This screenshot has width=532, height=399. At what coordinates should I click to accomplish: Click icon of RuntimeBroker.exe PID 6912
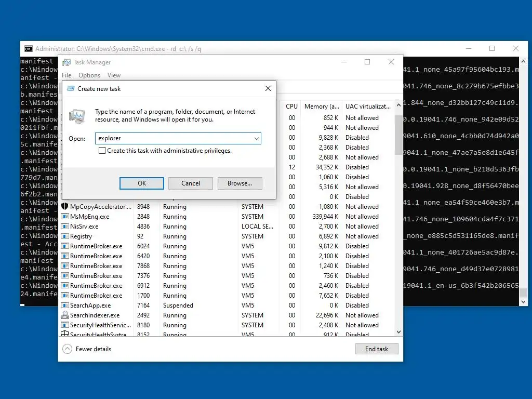(x=64, y=285)
